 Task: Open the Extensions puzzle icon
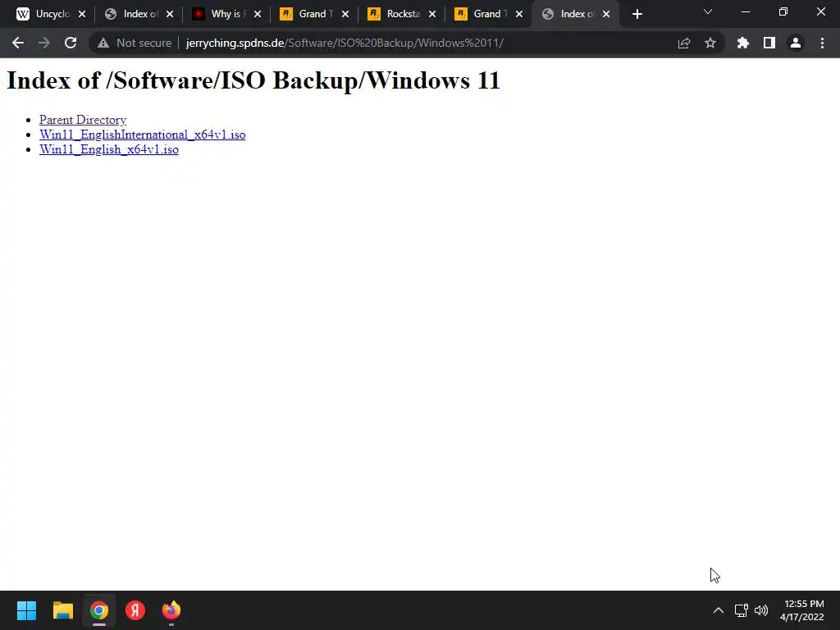click(x=742, y=43)
